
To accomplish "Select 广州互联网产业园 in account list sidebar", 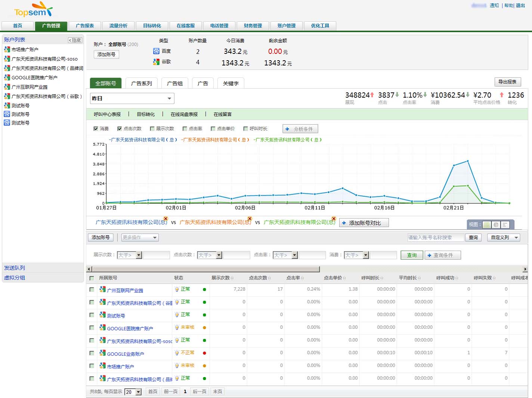I will coord(29,87).
